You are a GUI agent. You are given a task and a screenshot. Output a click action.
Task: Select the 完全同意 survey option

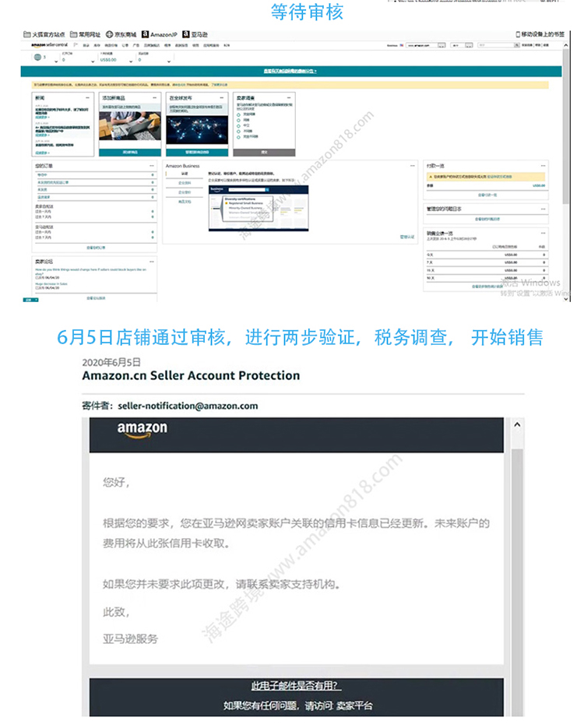238,114
